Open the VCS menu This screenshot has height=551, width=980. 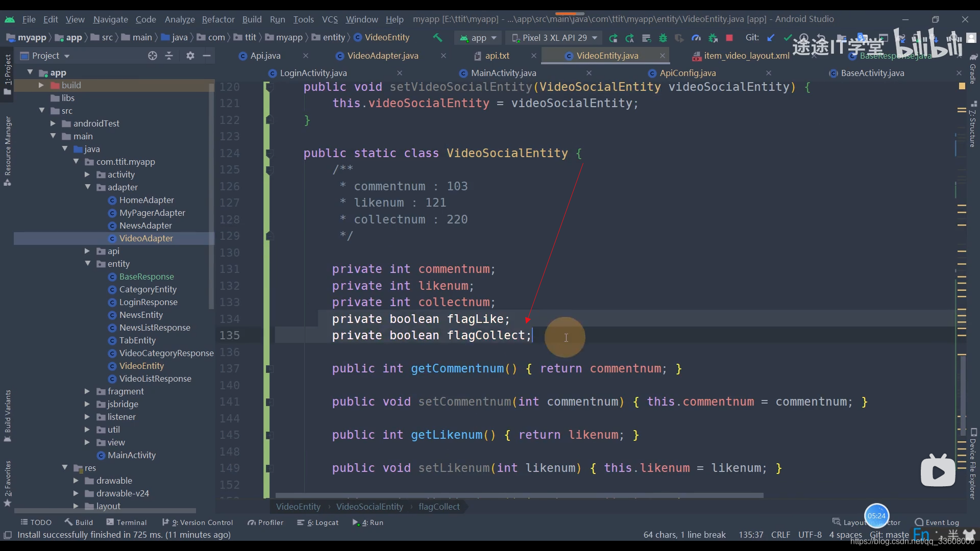pyautogui.click(x=330, y=19)
